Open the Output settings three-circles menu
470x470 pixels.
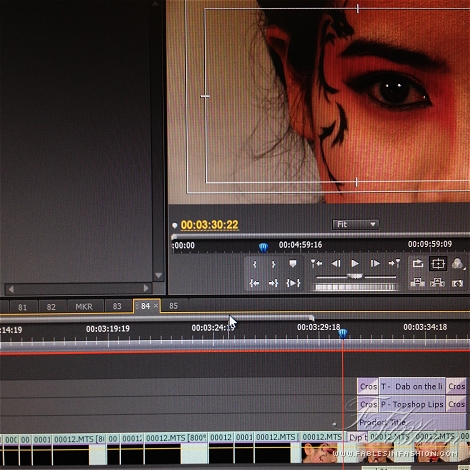(x=458, y=263)
